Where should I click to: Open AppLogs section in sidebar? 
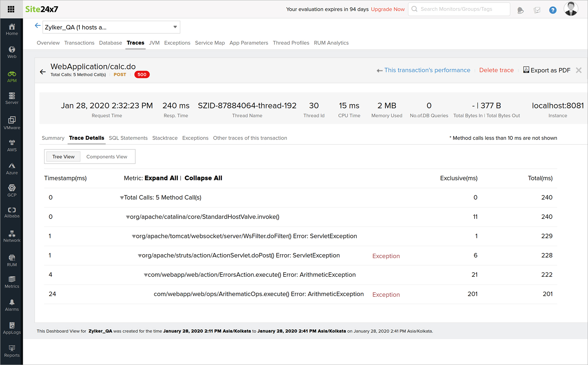pos(12,328)
